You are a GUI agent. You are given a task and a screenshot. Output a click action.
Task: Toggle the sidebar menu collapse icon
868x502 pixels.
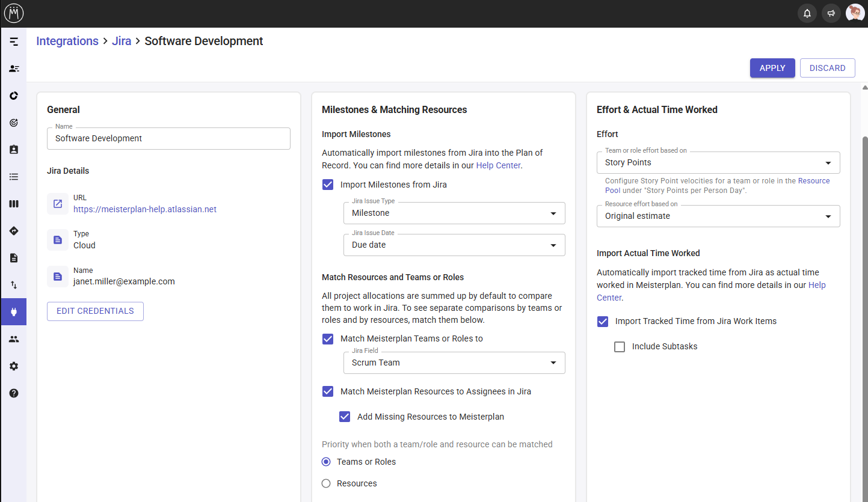tap(14, 41)
